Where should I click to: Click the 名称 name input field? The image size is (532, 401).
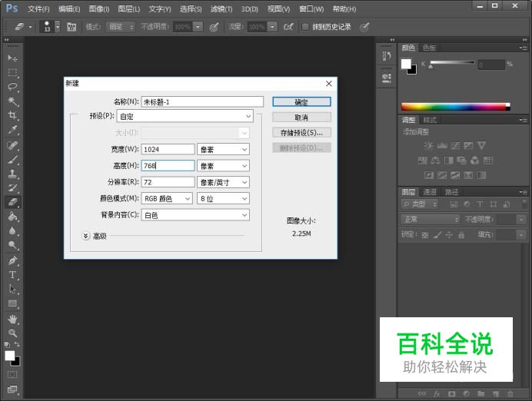pyautogui.click(x=202, y=101)
